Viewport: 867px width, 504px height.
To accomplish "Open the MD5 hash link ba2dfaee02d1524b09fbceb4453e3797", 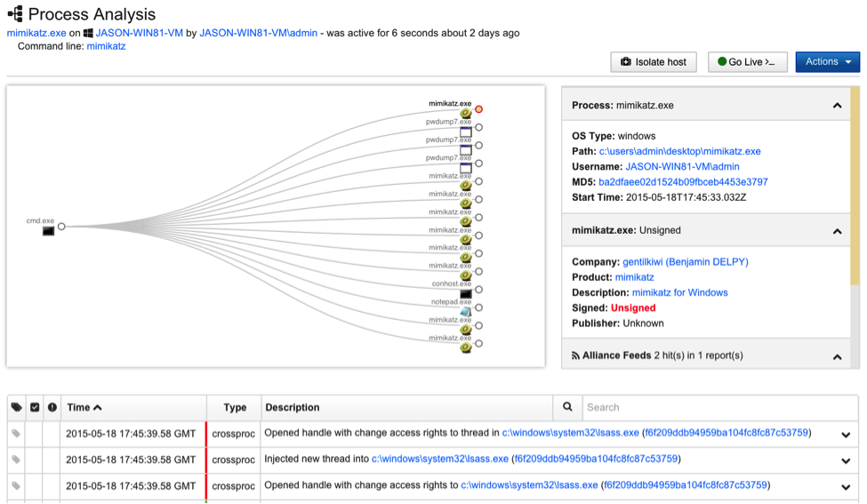I will click(x=683, y=182).
